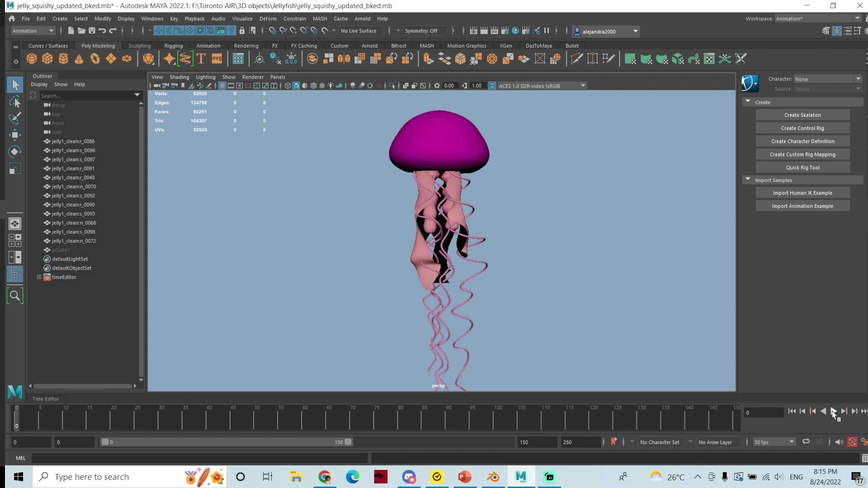Click the New Scene icon
The image size is (868, 488).
(71, 31)
